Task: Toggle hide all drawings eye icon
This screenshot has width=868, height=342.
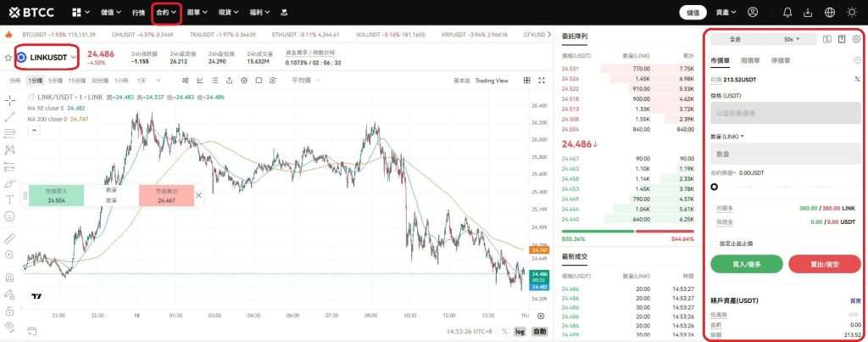Action: tap(10, 327)
